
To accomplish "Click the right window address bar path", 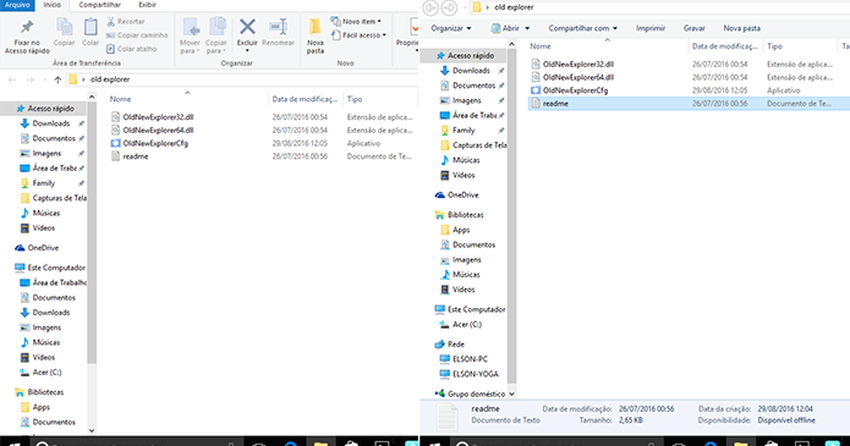I will pos(514,7).
